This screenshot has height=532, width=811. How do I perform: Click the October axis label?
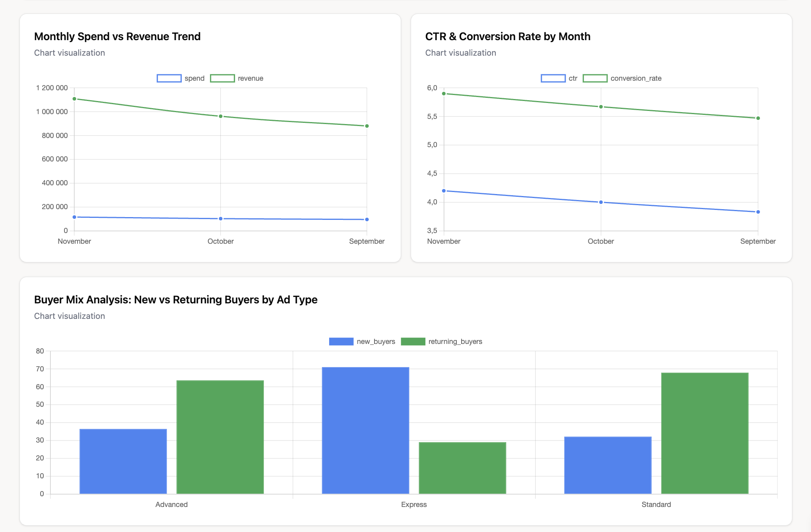[x=220, y=241]
